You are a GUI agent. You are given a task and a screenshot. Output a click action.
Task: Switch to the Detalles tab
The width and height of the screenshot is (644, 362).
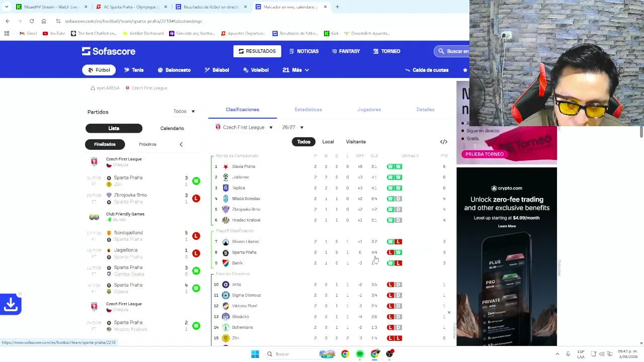tap(425, 110)
